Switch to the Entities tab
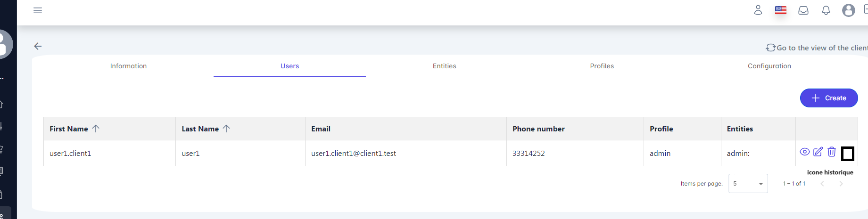Viewport: 868px width, 219px height. 444,66
